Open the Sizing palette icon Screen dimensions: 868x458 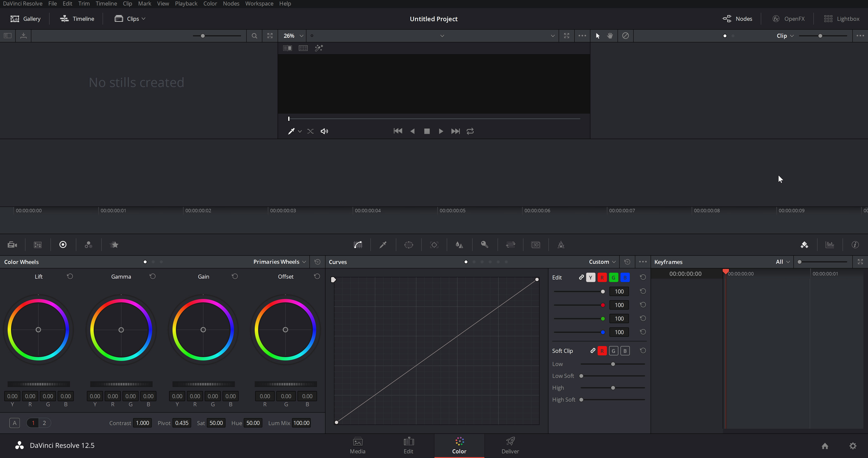[x=511, y=245]
